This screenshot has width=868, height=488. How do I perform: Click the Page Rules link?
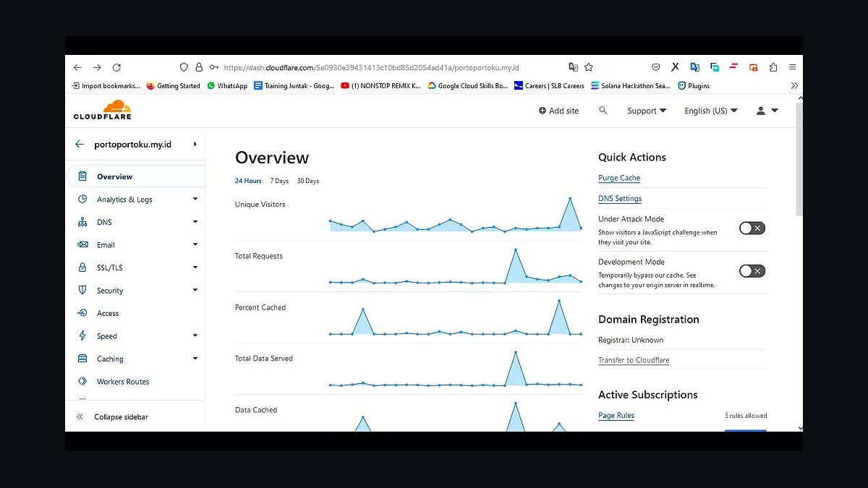tap(616, 415)
